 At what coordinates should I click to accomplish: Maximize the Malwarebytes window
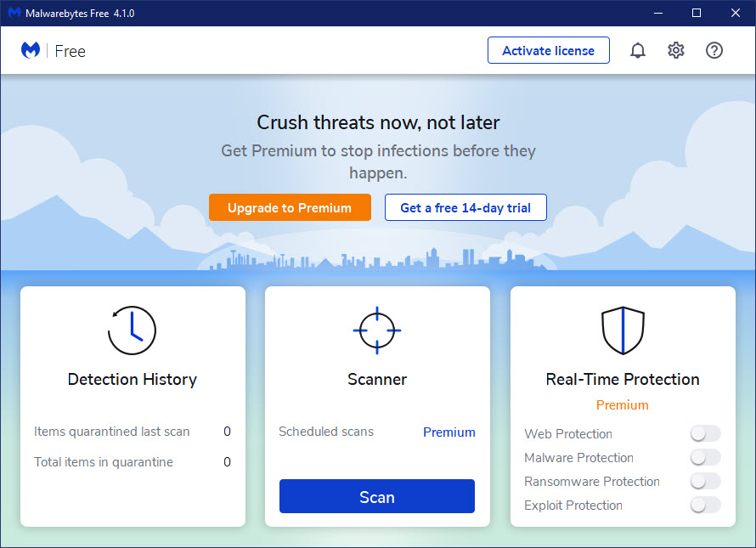pos(697,14)
